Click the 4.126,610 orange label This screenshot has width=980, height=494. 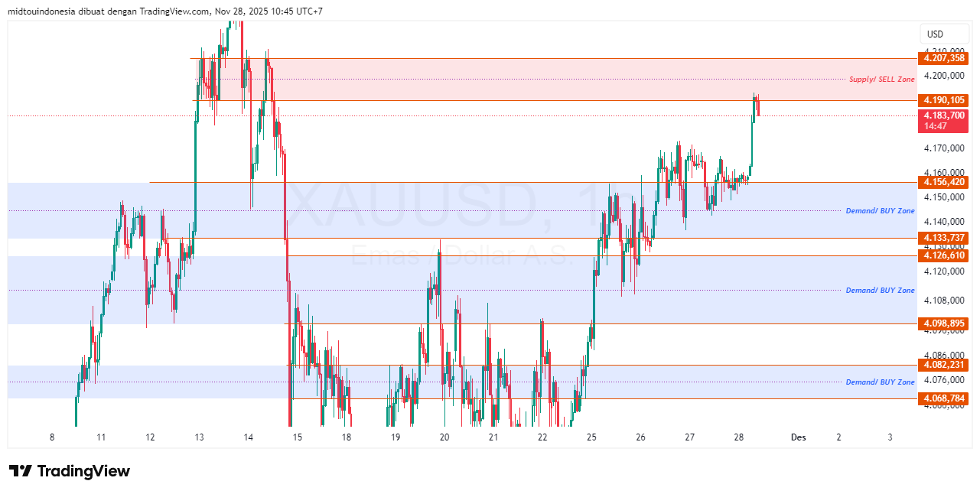tap(943, 255)
